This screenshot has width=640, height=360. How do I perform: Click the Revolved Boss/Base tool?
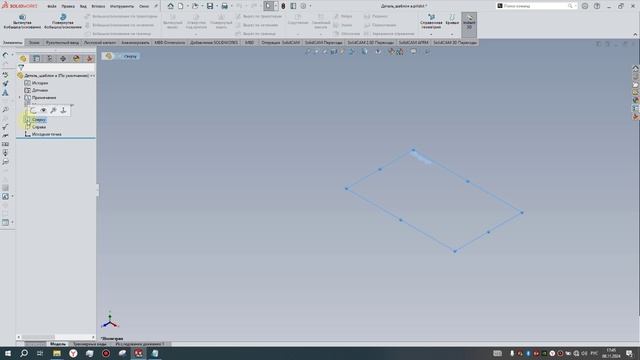click(62, 22)
